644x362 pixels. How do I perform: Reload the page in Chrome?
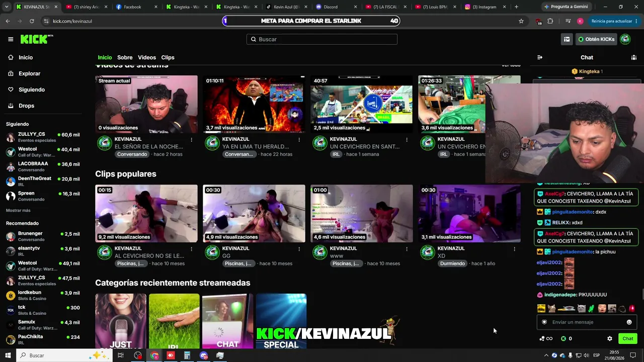(x=32, y=21)
